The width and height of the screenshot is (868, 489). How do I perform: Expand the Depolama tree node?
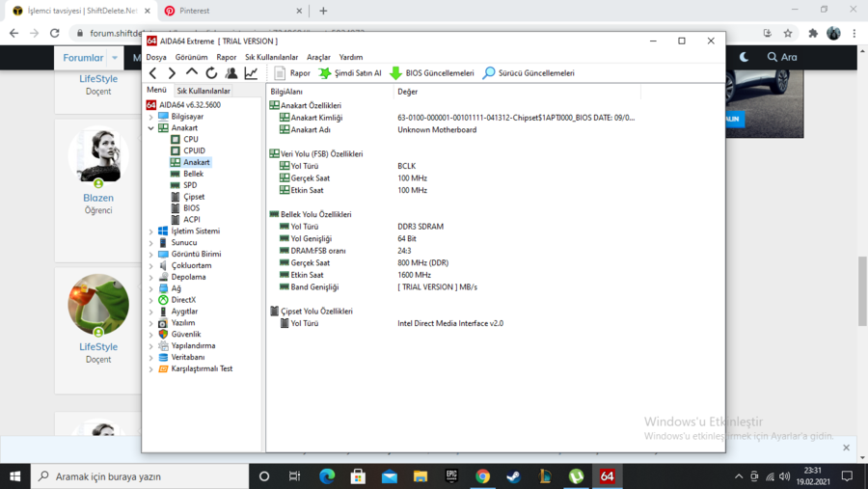(151, 277)
